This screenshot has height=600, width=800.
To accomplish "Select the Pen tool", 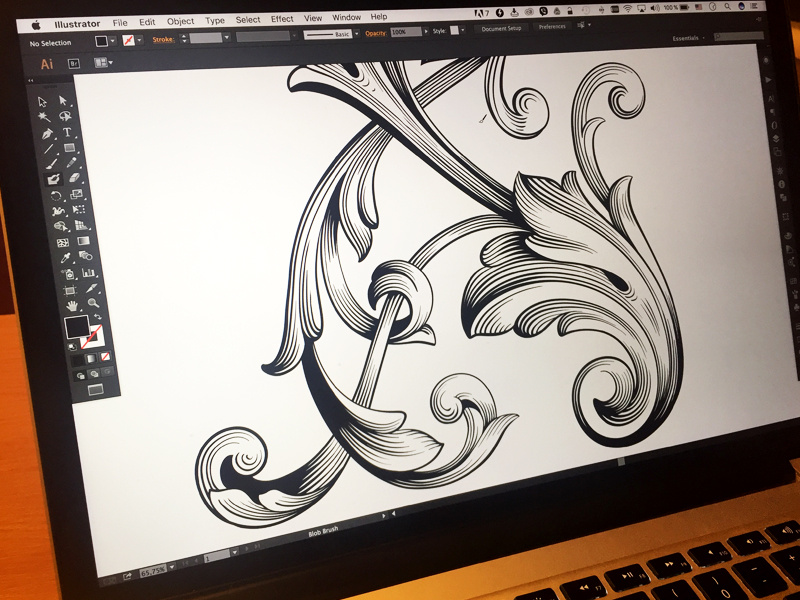I will (48, 135).
